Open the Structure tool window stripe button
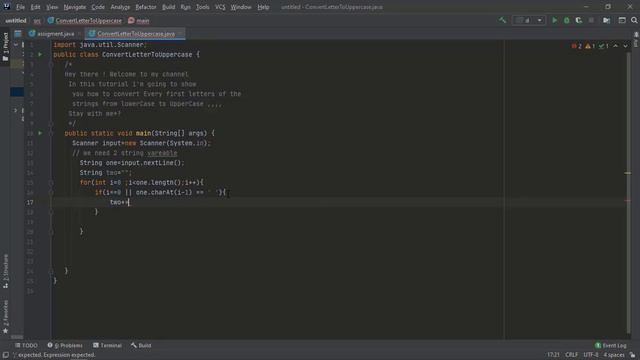This screenshot has width=640, height=360. pyautogui.click(x=5, y=271)
